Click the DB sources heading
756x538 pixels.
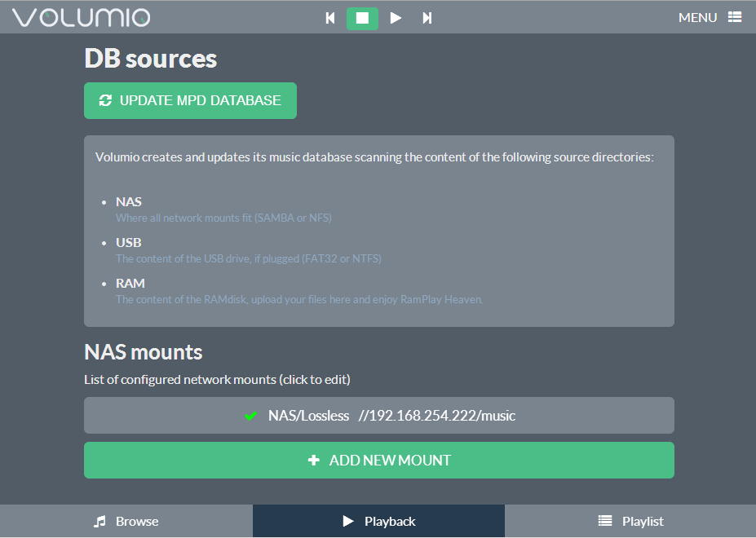150,59
